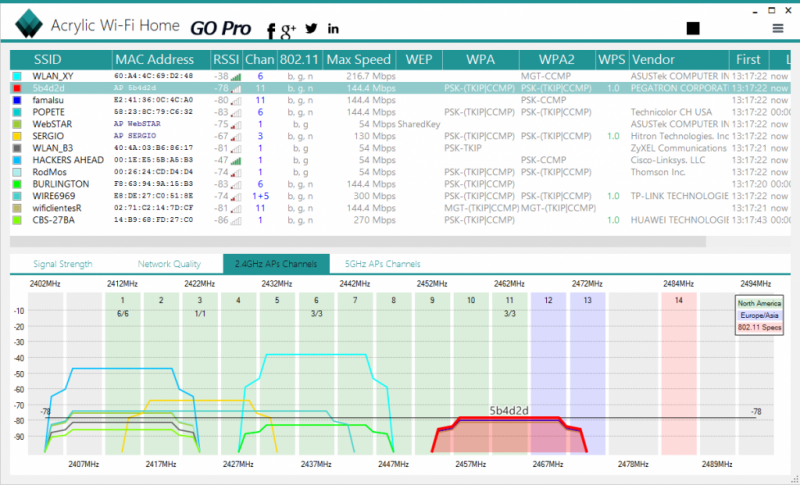Screen dimensions: 800x485
Task: Sort by the MAC Address column header
Action: 161,60
